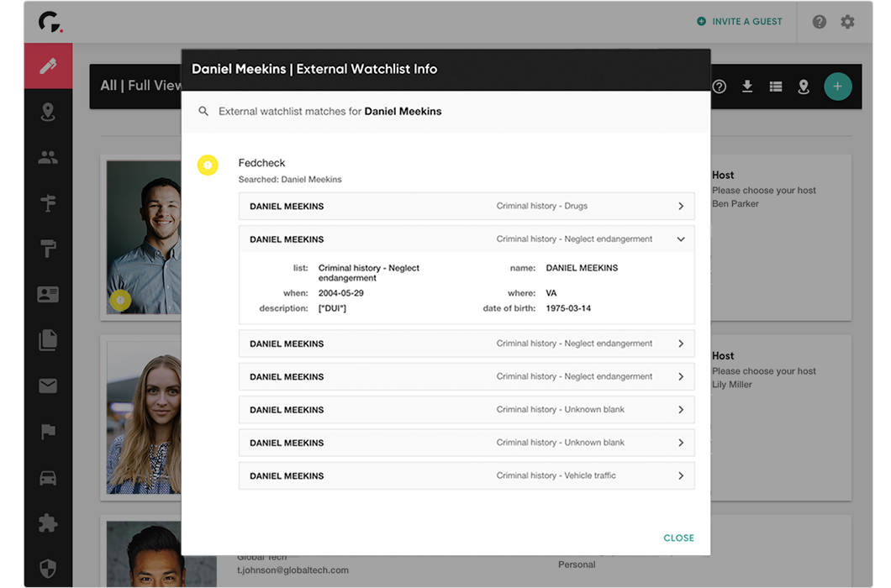The width and height of the screenshot is (891, 588).
Task: Click host name Lily Miller
Action: click(x=732, y=385)
